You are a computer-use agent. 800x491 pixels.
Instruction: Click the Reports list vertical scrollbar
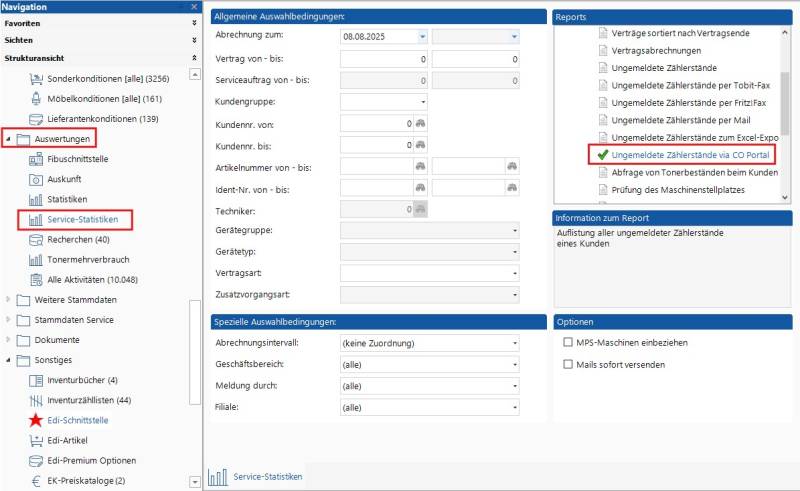click(786, 100)
